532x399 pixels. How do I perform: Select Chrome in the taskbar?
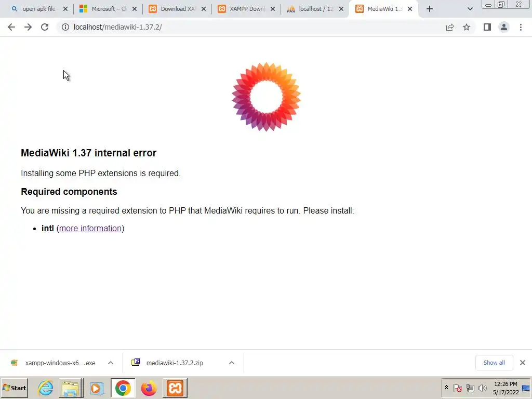point(123,388)
